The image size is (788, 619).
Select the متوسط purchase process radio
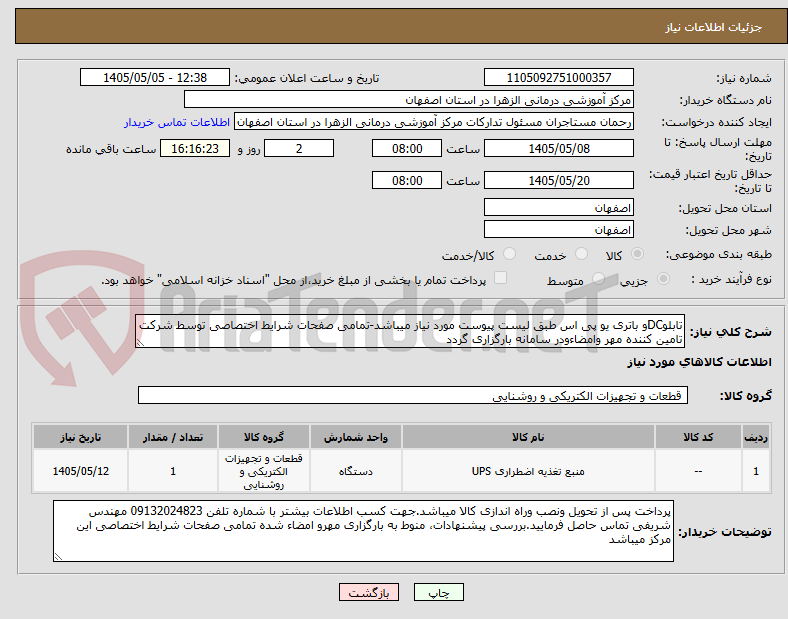[x=598, y=279]
